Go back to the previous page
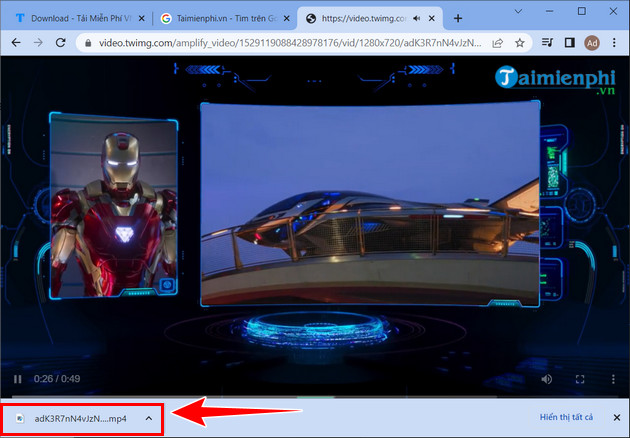This screenshot has height=438, width=630. [16, 42]
